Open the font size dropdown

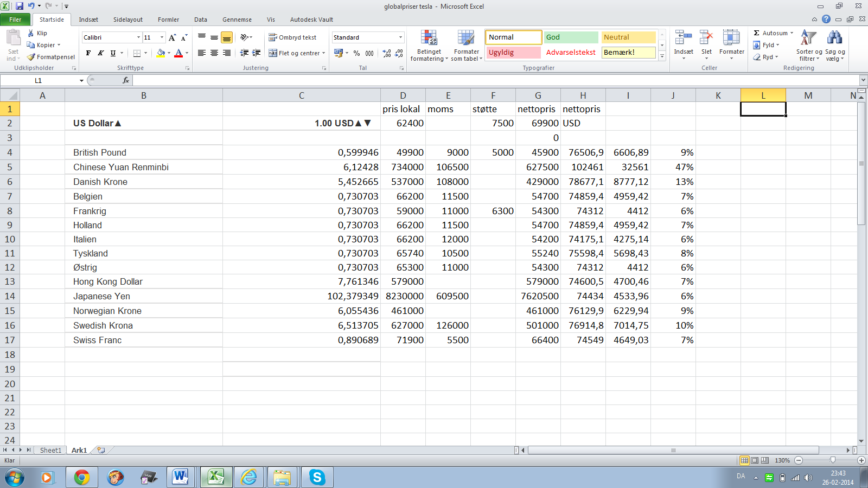[x=162, y=37]
